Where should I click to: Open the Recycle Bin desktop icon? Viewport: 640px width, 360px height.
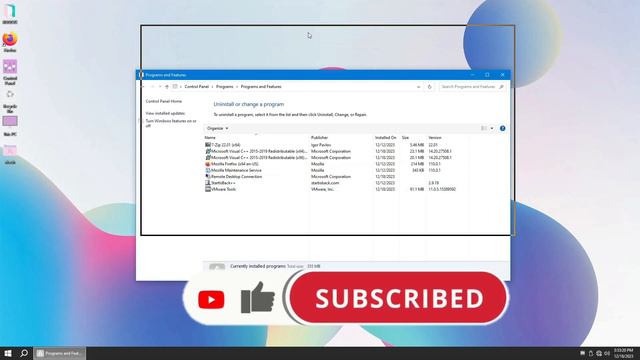coord(10,101)
